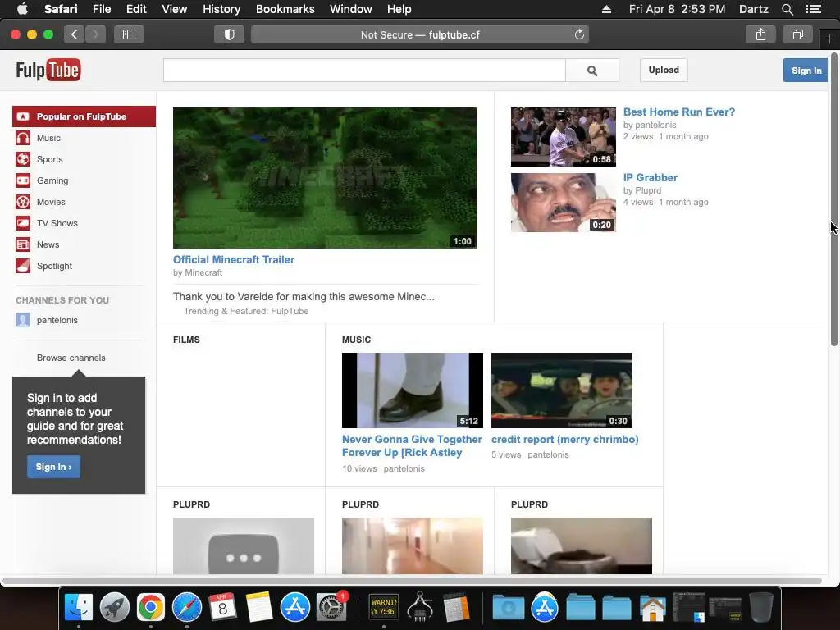Open Downloads folder in the dock
Image resolution: width=840 pixels, height=630 pixels.
click(508, 608)
